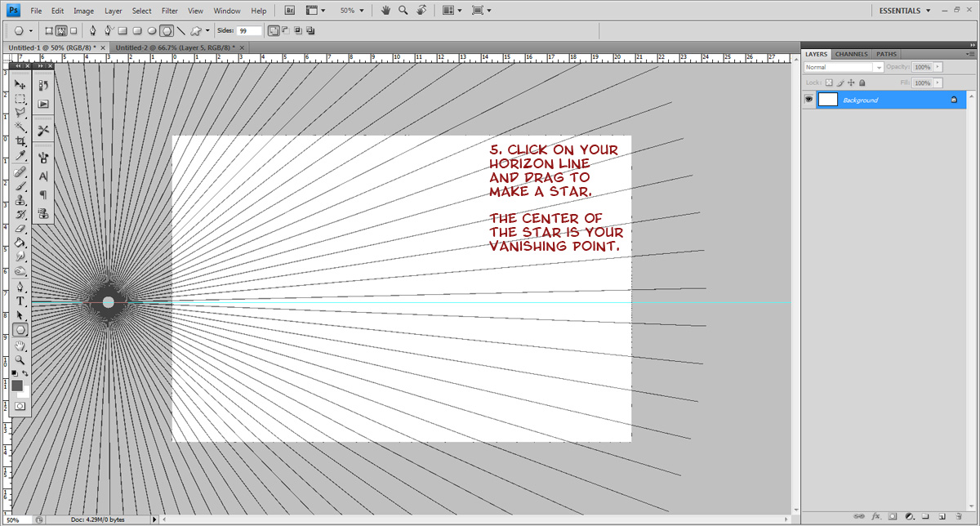Screen dimensions: 980x526
Task: Select the Custom Shape tool in options bar
Action: (196, 30)
